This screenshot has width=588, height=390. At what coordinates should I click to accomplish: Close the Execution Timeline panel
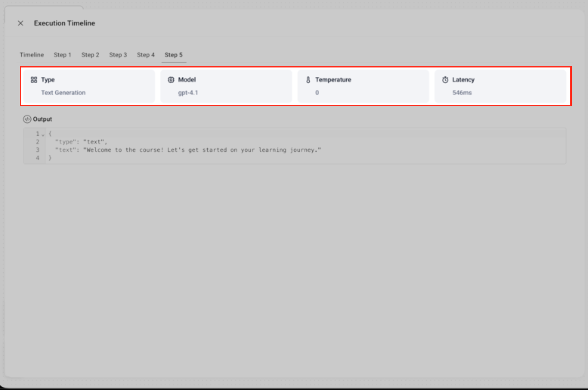coord(21,23)
